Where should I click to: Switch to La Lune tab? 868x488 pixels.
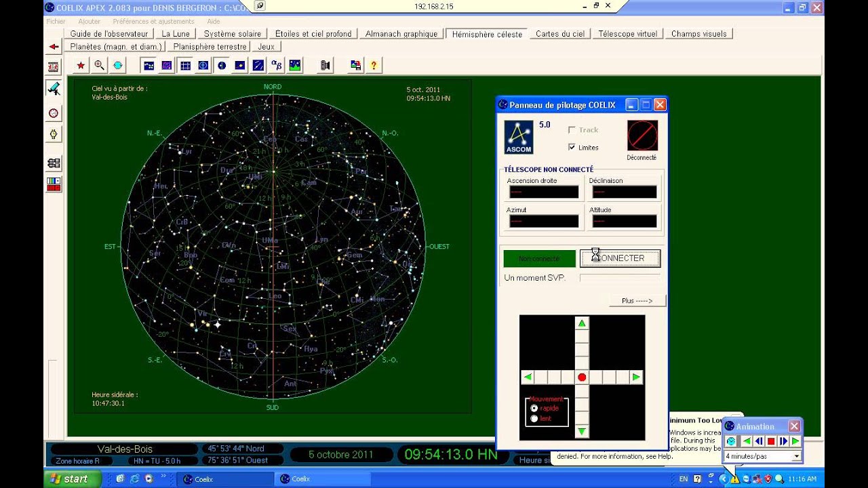click(175, 34)
